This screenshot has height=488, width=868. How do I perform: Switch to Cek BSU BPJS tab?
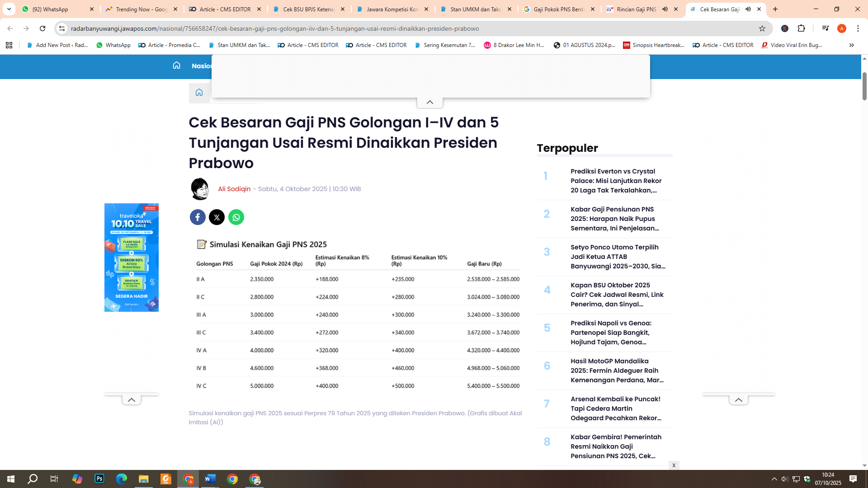coord(309,9)
